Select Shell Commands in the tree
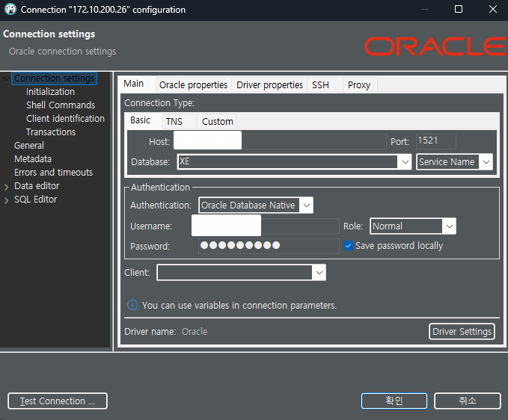The width and height of the screenshot is (508, 420). click(x=61, y=105)
